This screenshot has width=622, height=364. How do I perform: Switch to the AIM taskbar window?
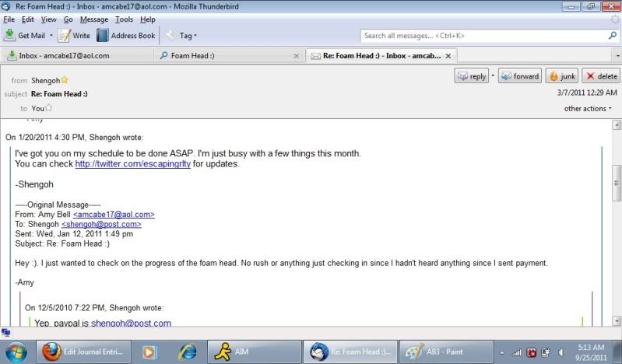click(254, 352)
